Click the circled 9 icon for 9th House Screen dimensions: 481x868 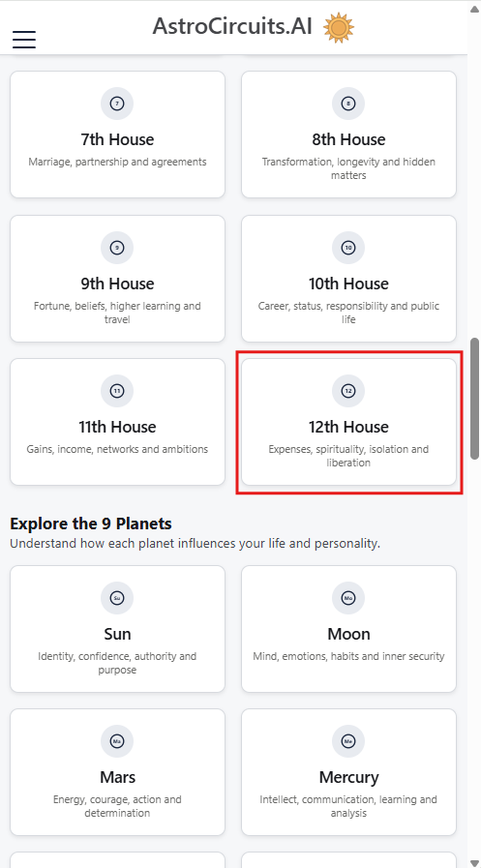[117, 248]
